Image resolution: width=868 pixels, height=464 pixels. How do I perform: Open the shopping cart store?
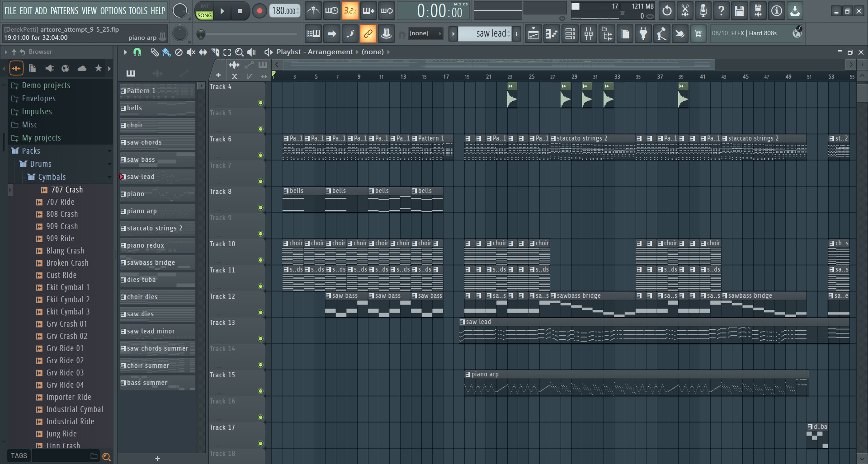pyautogui.click(x=698, y=33)
